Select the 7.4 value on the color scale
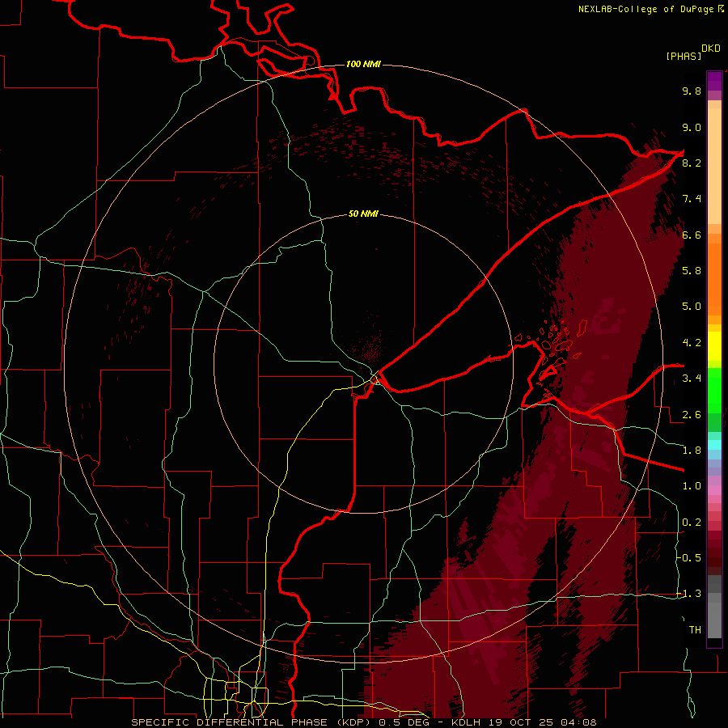Viewport: 728px width, 728px height. coord(692,199)
